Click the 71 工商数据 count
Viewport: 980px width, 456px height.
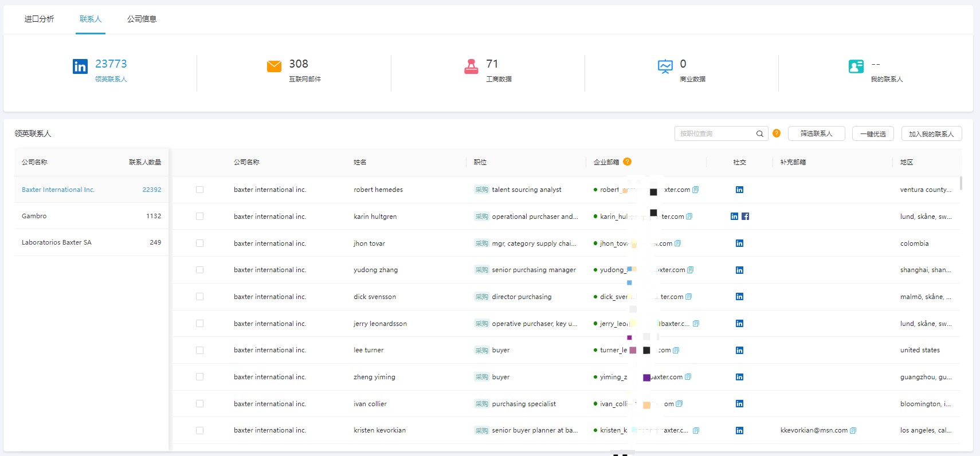[492, 64]
